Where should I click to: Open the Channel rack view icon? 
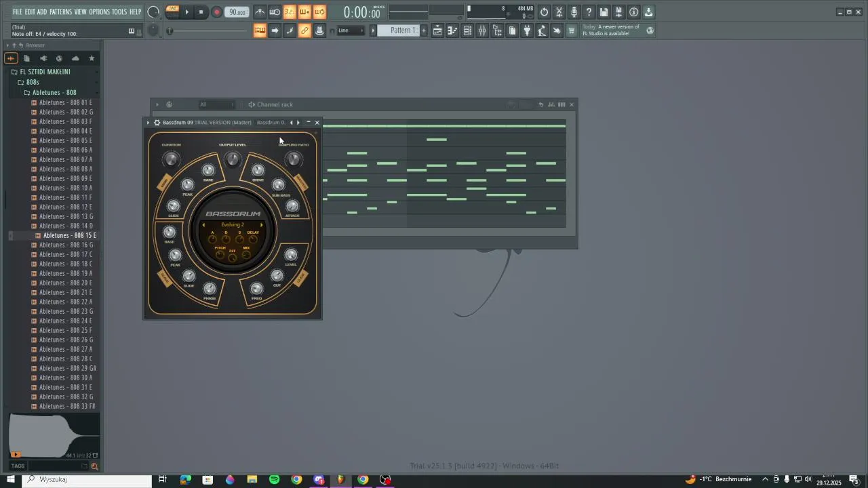coord(467,30)
